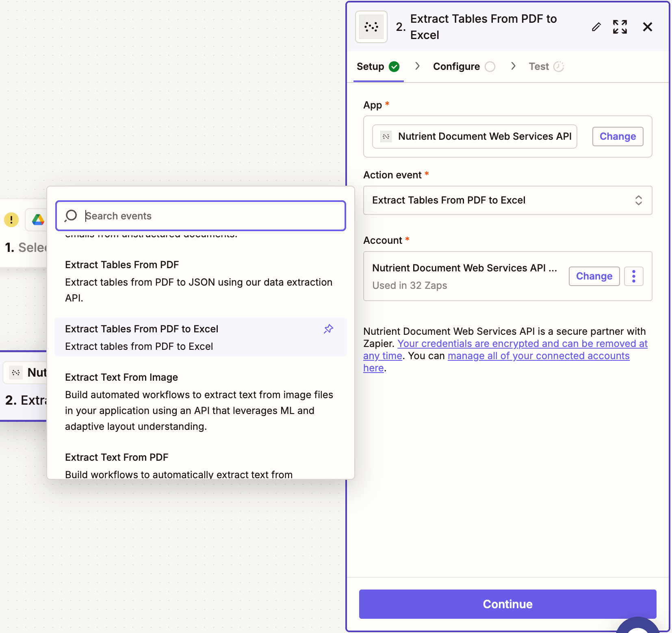672x633 pixels.
Task: Click the Nutrient app logo in header
Action: point(371,27)
